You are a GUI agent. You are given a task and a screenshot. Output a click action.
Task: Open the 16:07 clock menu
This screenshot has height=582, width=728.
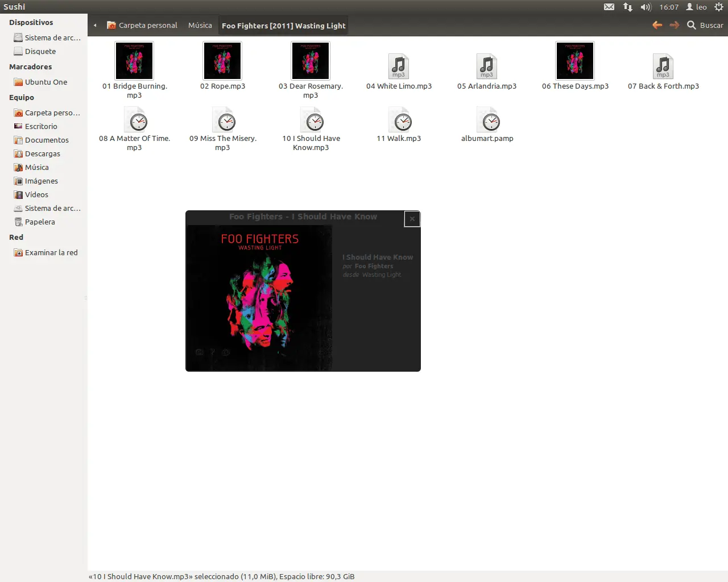click(x=669, y=7)
